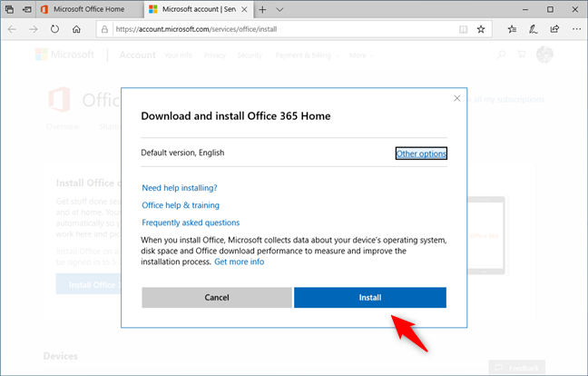The width and height of the screenshot is (588, 376).
Task: Click the Add notes pen icon
Action: [534, 29]
